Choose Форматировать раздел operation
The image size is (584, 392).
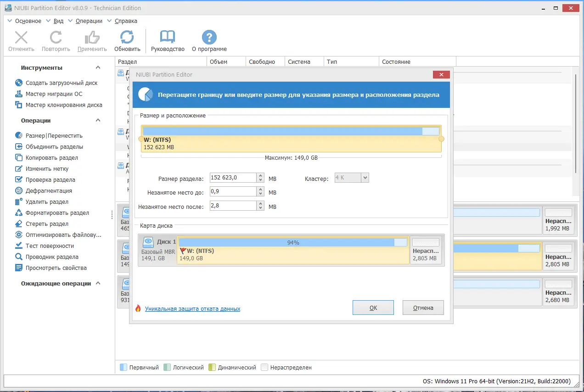pyautogui.click(x=57, y=213)
